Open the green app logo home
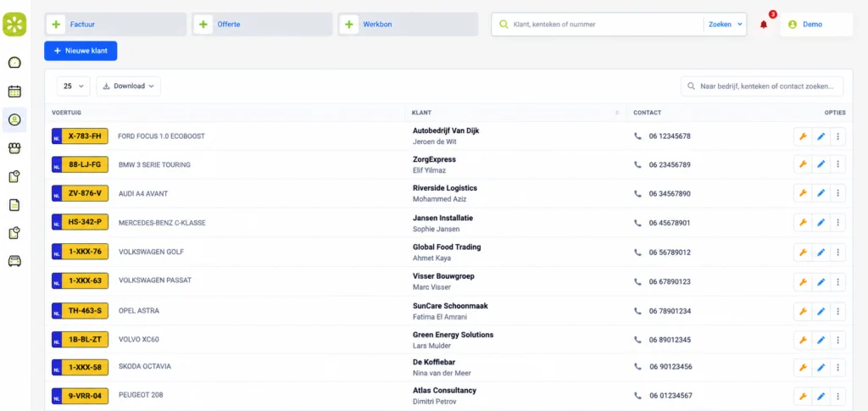 [14, 25]
